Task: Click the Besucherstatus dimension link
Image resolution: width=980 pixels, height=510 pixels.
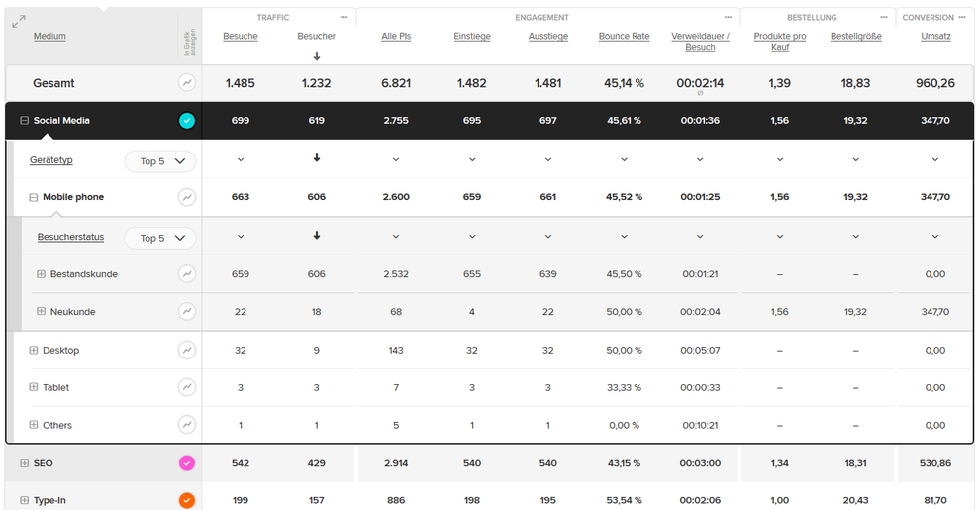Action: click(70, 237)
